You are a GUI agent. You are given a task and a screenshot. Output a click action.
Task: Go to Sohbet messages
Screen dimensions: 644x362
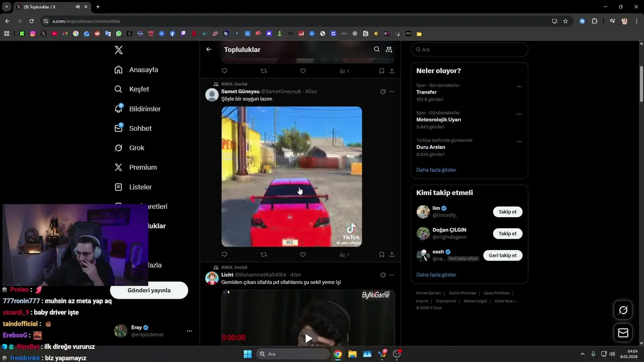[133, 128]
